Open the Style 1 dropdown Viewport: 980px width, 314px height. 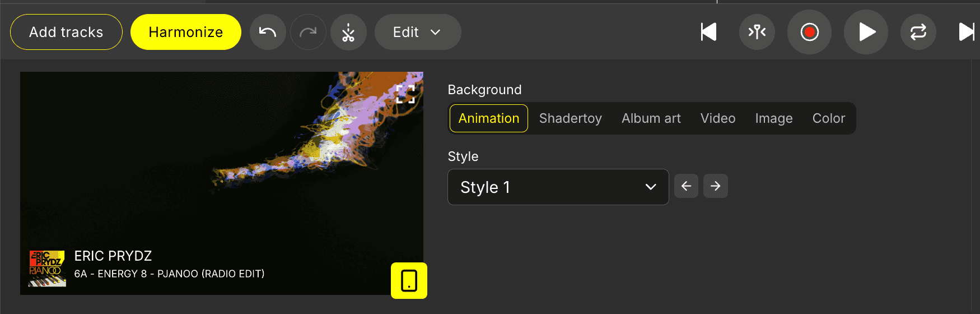click(558, 187)
